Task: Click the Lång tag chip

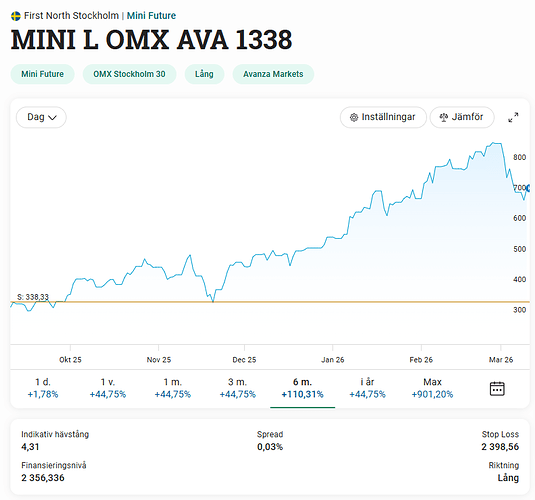Action: click(204, 74)
